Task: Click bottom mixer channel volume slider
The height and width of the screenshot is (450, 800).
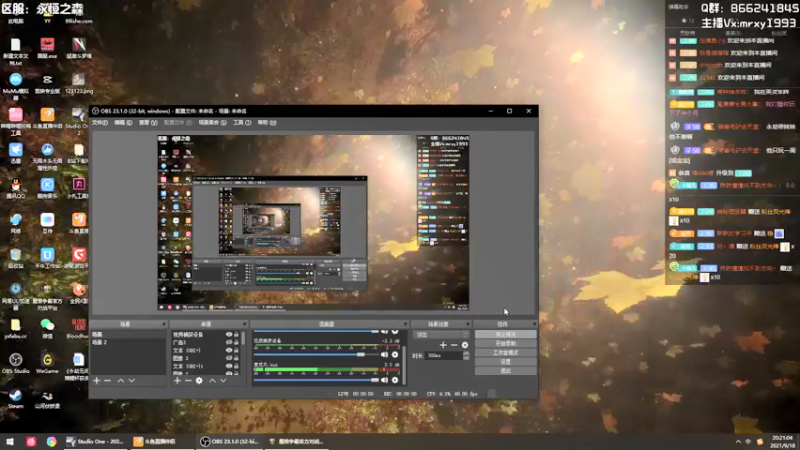Action: [316, 380]
